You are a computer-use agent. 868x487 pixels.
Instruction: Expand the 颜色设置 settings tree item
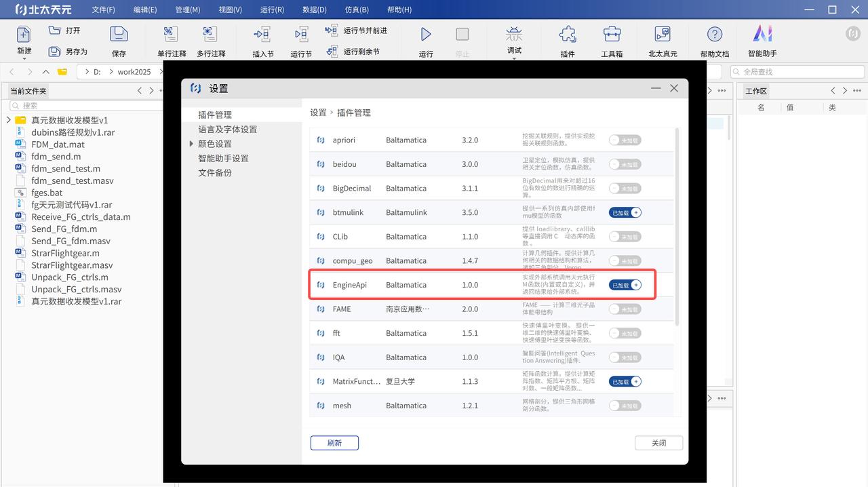192,144
